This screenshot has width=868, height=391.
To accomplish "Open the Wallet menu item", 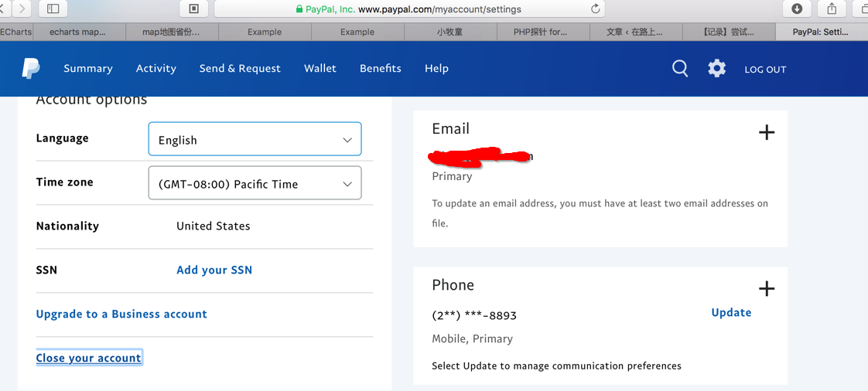I will click(320, 69).
